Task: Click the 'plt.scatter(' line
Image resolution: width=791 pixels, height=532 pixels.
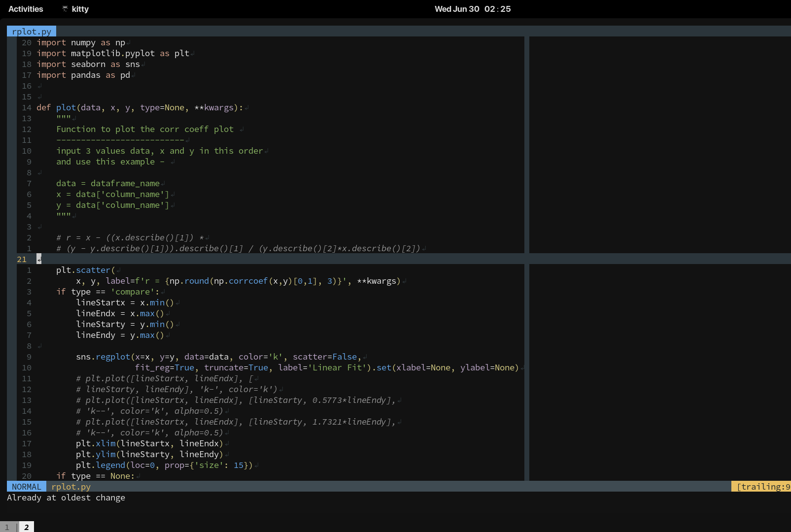Action: point(86,270)
